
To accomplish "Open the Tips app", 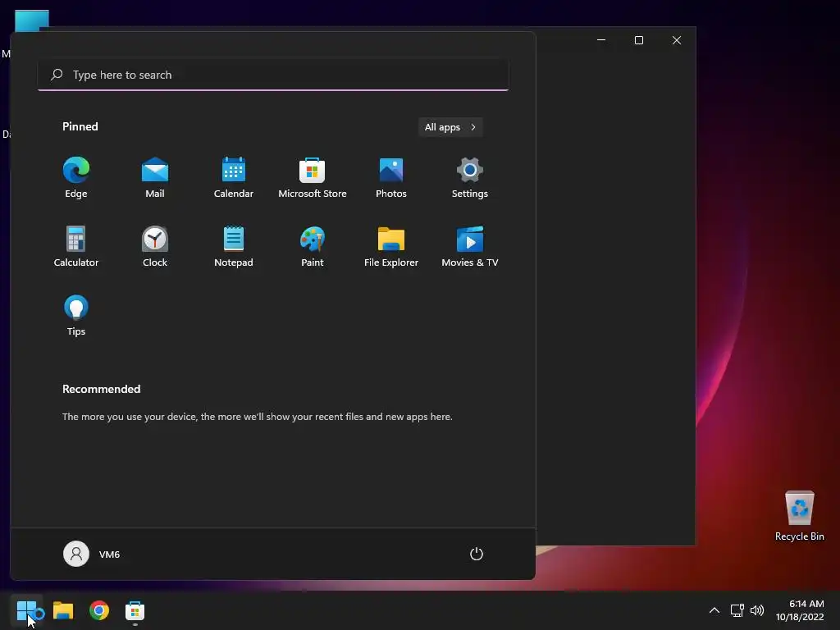I will [76, 316].
